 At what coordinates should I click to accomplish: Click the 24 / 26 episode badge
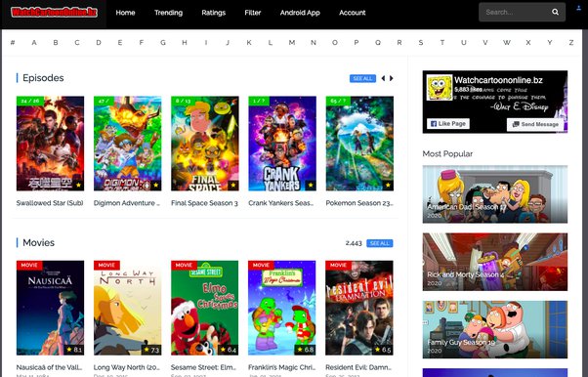[30, 101]
